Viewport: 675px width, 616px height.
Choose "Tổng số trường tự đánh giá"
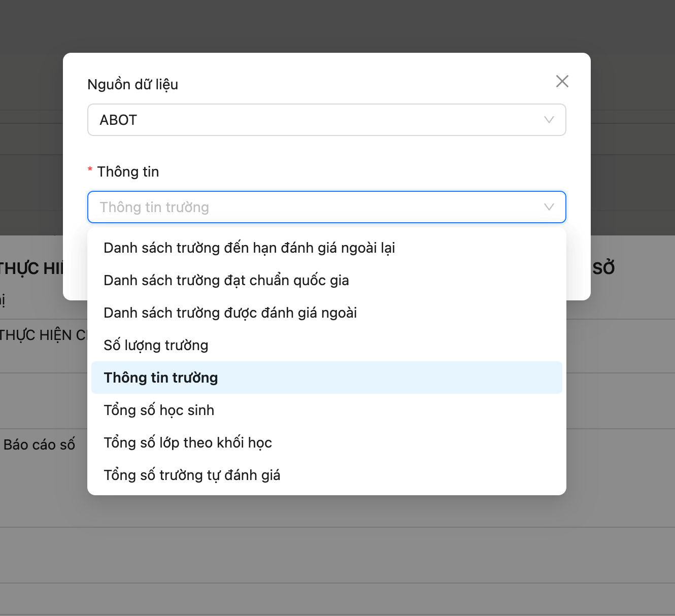(x=192, y=475)
